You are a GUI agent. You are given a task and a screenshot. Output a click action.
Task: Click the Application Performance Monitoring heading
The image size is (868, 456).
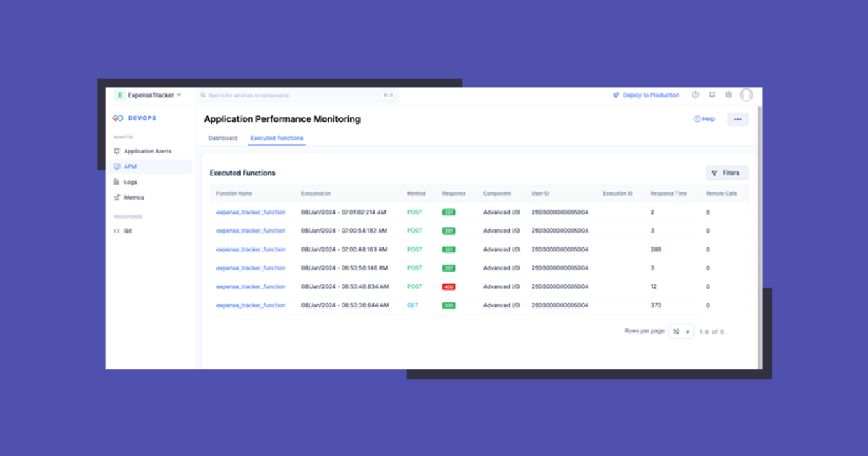282,119
